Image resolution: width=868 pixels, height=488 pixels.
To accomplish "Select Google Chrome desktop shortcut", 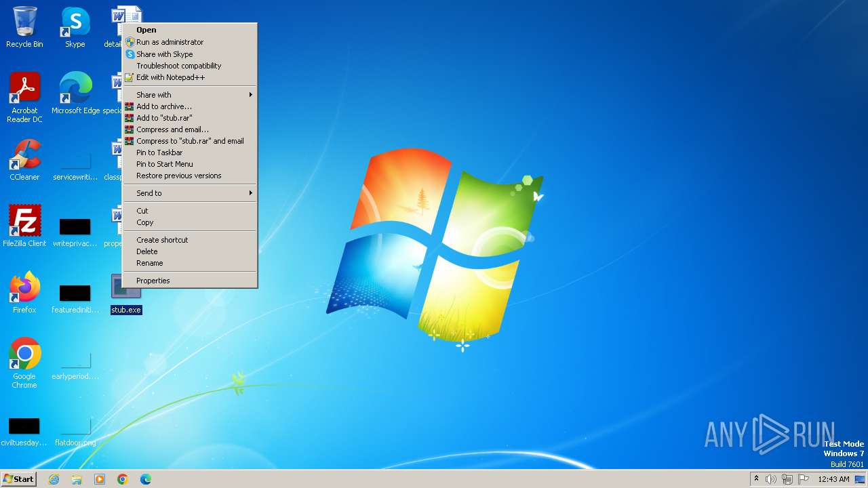I will click(24, 363).
